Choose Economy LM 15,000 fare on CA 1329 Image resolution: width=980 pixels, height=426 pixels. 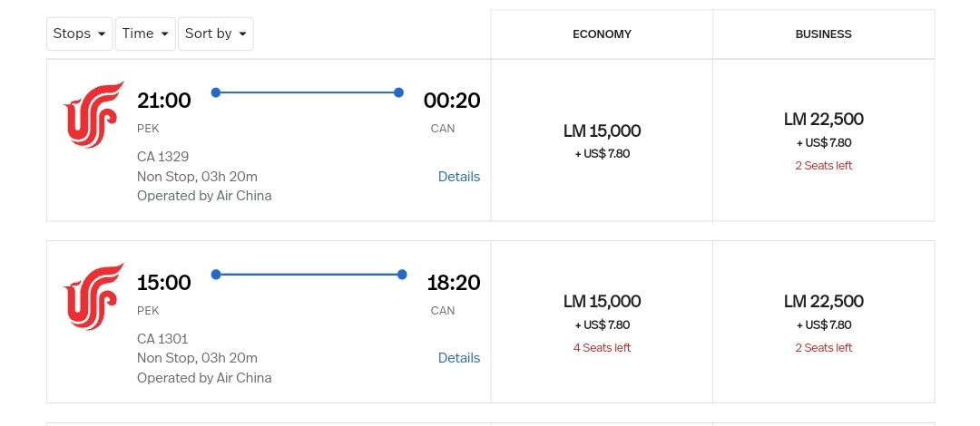(602, 140)
